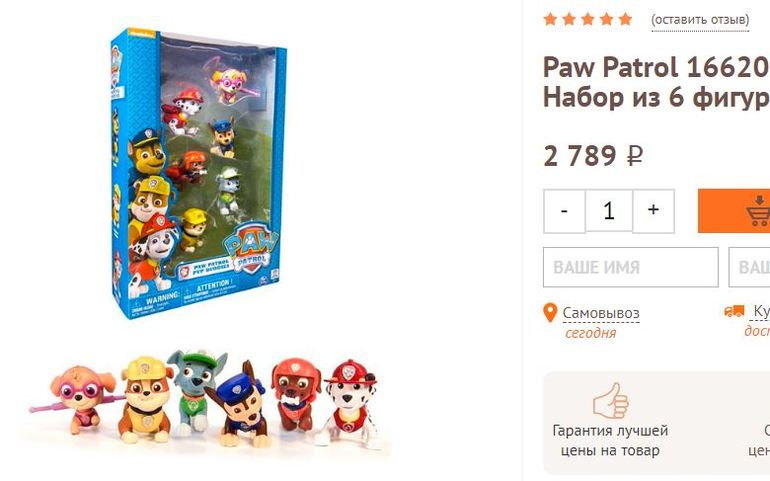
Task: Click the fifth orange rating star
Action: coord(625,19)
